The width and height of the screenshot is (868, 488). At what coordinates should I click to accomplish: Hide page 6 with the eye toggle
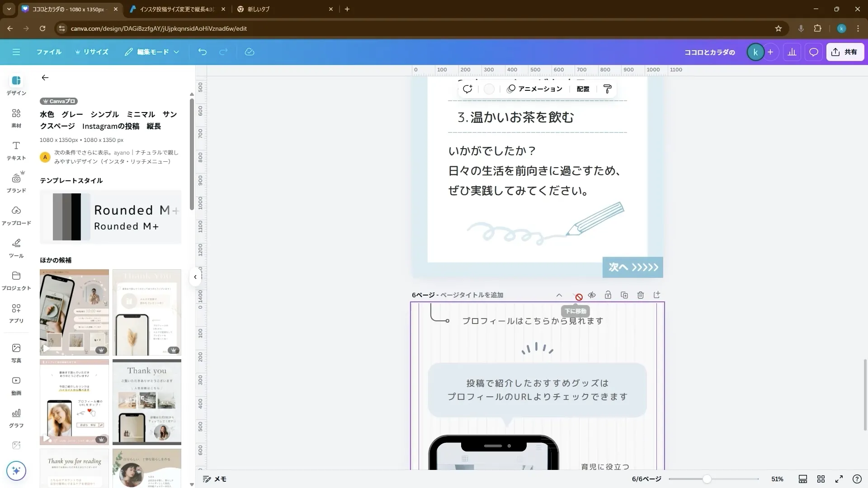pyautogui.click(x=592, y=295)
